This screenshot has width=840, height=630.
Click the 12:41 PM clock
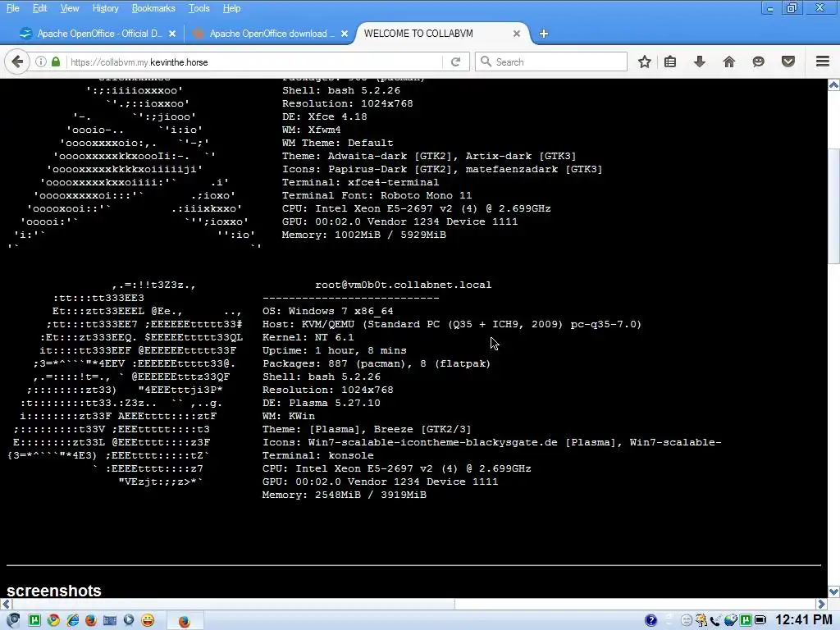[804, 620]
